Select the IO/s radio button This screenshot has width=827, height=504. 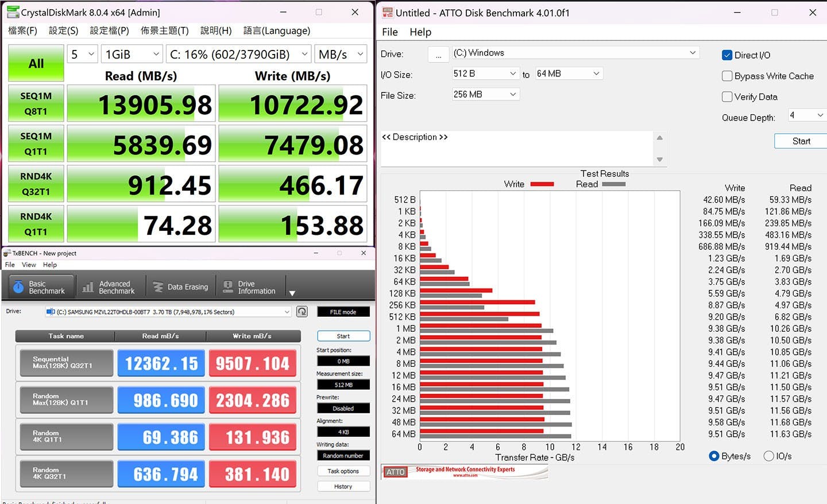click(x=768, y=456)
